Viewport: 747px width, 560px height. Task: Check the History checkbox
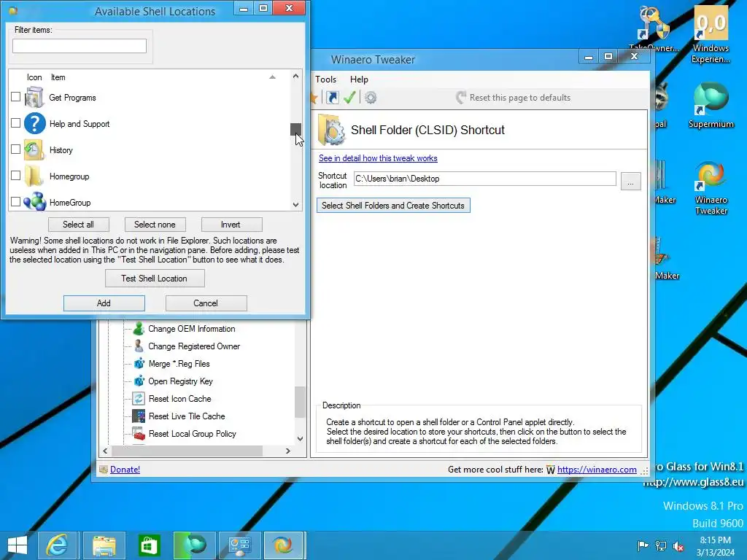coord(16,149)
